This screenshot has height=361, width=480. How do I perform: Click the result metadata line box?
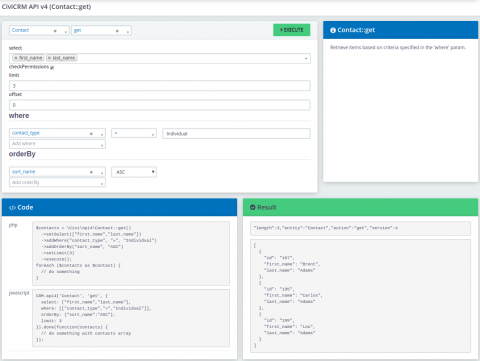pos(360,228)
